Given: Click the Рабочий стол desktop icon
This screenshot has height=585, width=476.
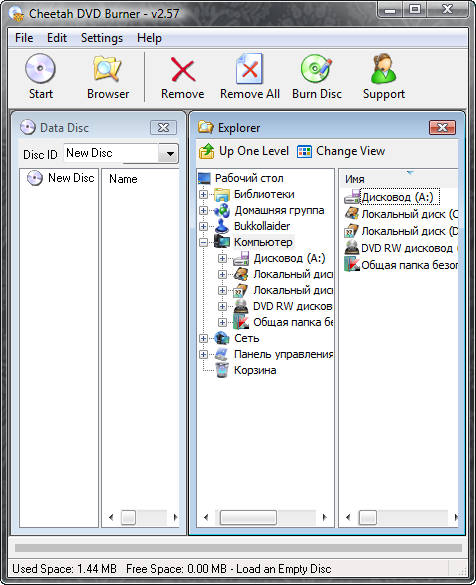Looking at the screenshot, I should coord(204,178).
